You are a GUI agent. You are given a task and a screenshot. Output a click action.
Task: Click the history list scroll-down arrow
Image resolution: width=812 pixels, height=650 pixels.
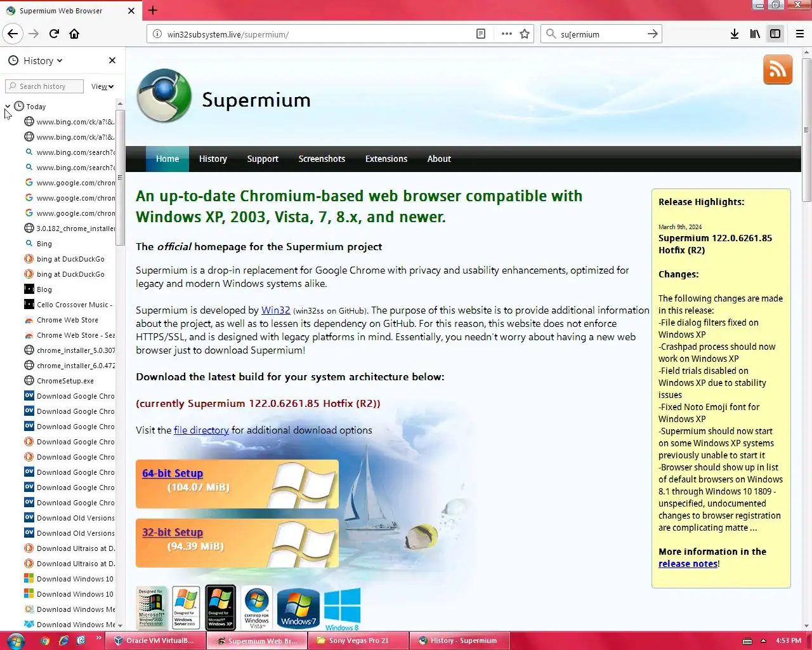(x=120, y=626)
